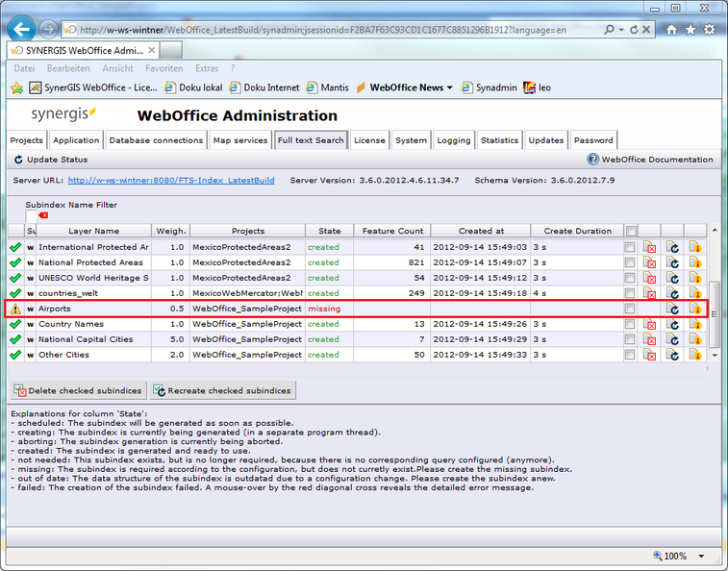This screenshot has height=571, width=728.
Task: Open the Favoriten menu
Action: click(x=163, y=68)
